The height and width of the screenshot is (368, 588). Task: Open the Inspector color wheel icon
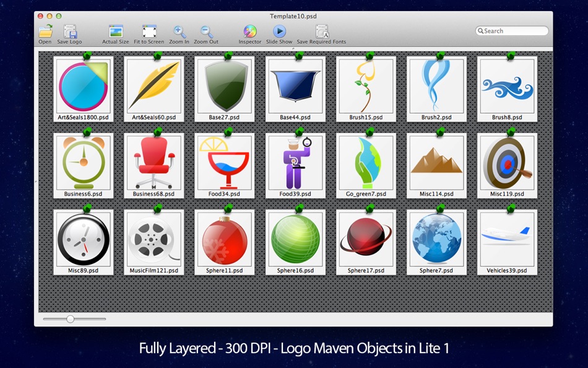coord(250,32)
